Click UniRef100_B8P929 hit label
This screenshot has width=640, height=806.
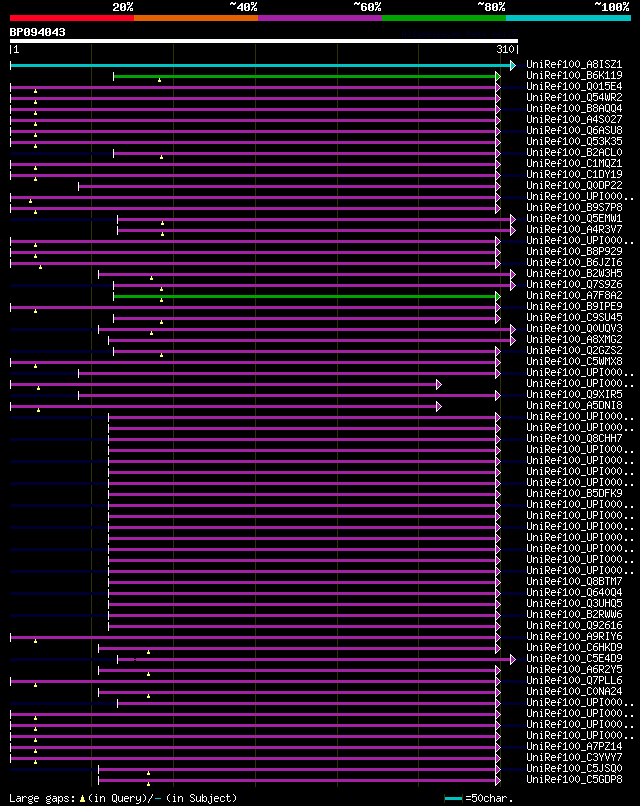(574, 251)
